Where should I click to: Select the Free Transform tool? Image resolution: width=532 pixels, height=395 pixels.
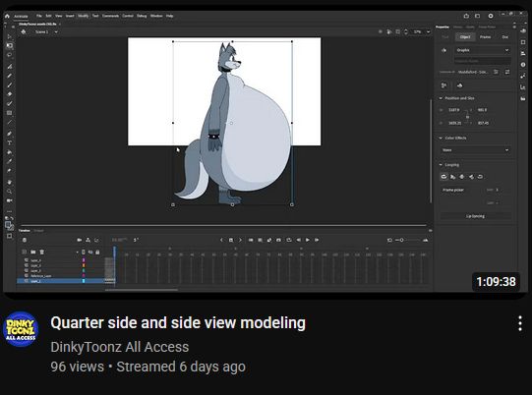9,45
